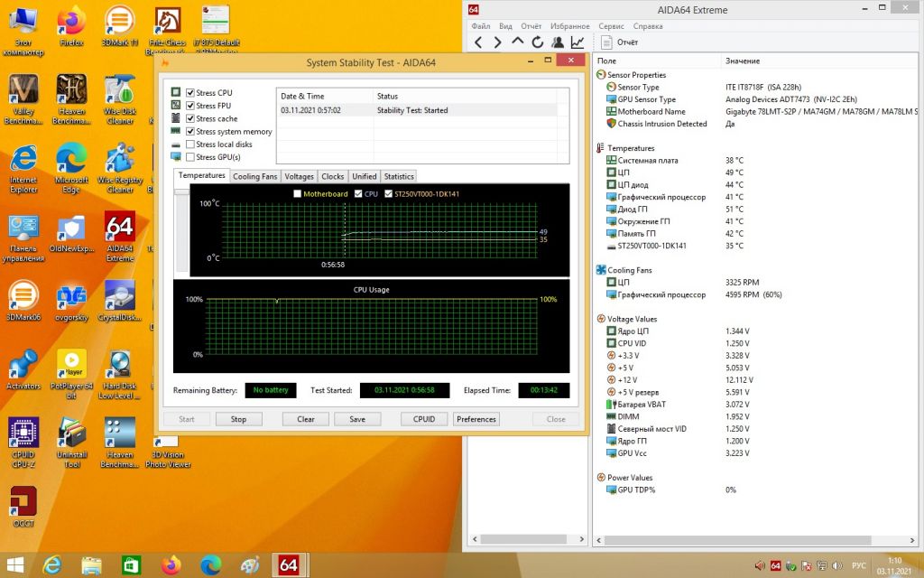Go forward in AIDA64 Extreme toolbar
This screenshot has height=578, width=924.
click(497, 42)
